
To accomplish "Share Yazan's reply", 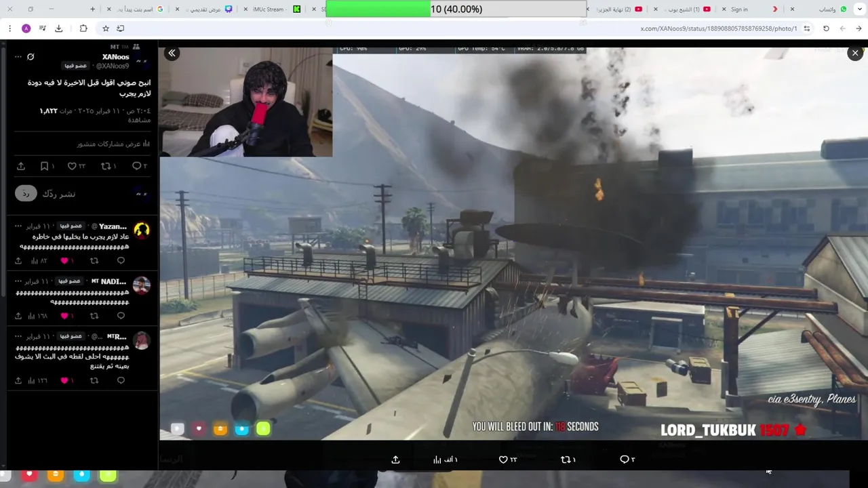I will click(x=18, y=260).
